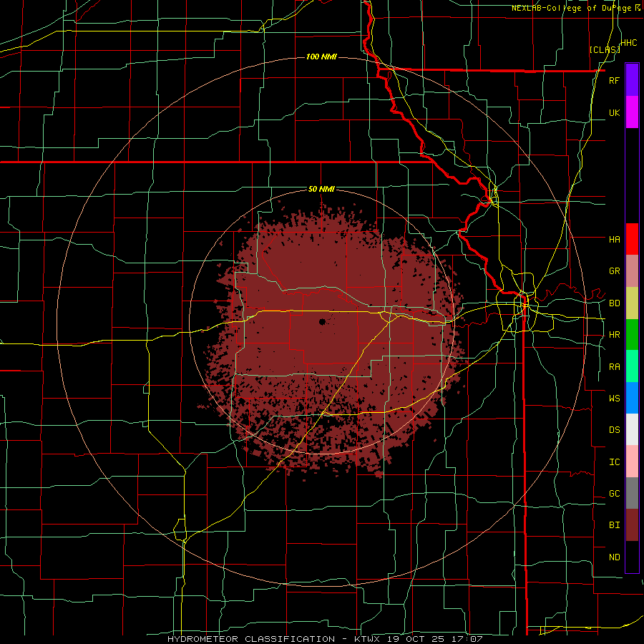Click the HYDROMETEOR CLASSIFICATION KTWX title caption

[326, 639]
